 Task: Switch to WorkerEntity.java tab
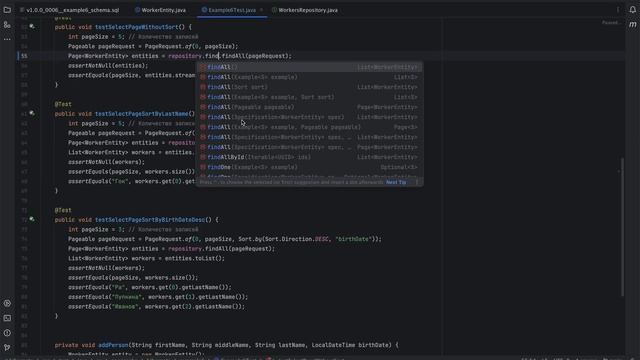click(160, 10)
